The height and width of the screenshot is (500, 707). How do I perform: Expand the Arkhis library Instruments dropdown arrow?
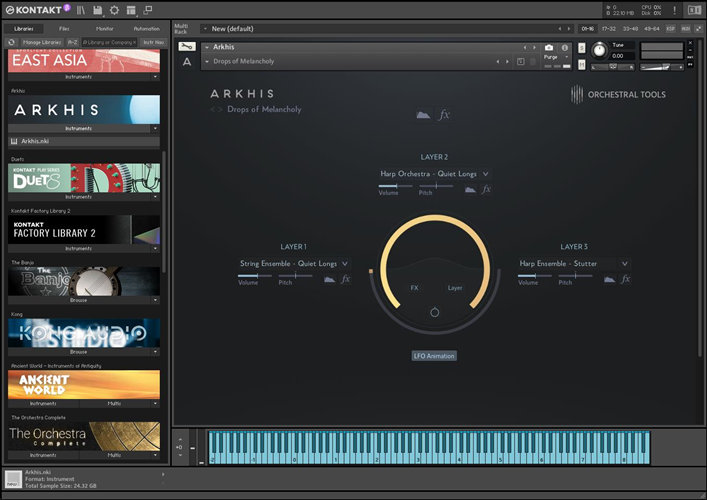pyautogui.click(x=155, y=129)
